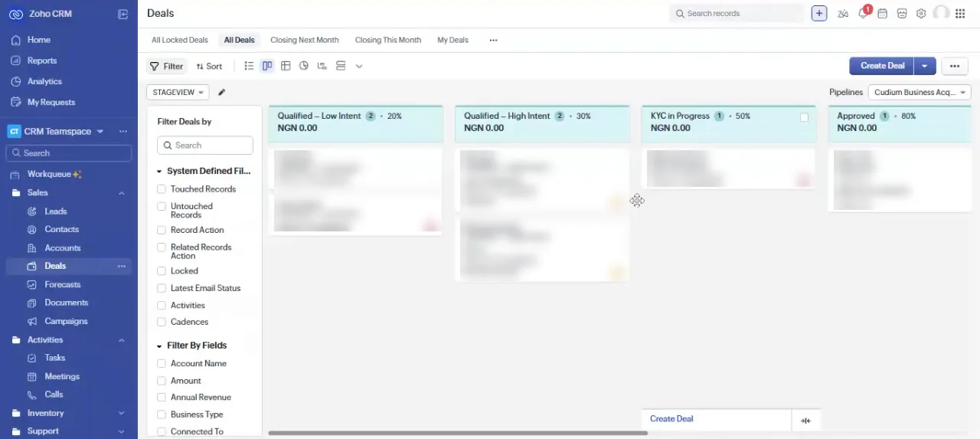Image resolution: width=980 pixels, height=439 pixels.
Task: Open the quick create plus button
Action: [x=819, y=13]
